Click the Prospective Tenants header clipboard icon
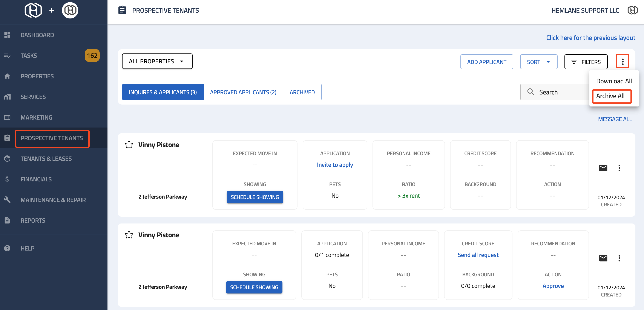Screen dimensions: 644x310 coord(122,10)
